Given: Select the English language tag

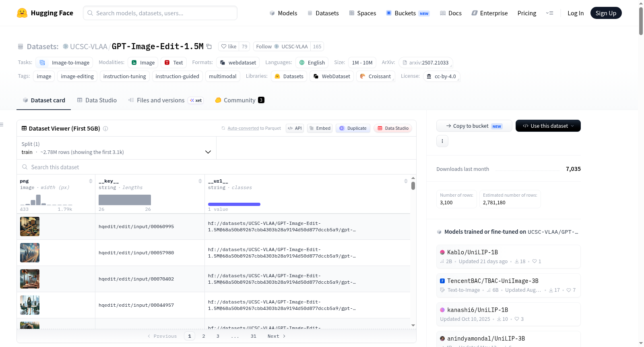Looking at the screenshot, I should [x=312, y=62].
